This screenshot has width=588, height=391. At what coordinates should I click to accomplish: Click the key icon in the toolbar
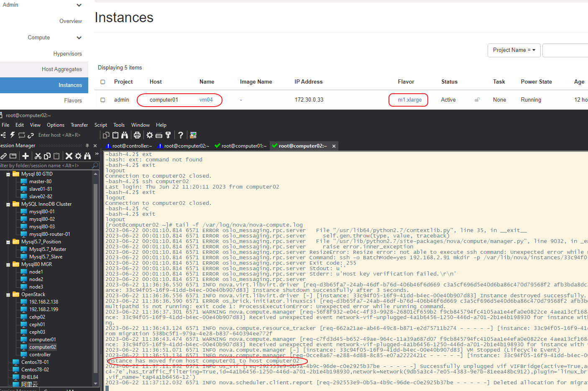pos(168,135)
